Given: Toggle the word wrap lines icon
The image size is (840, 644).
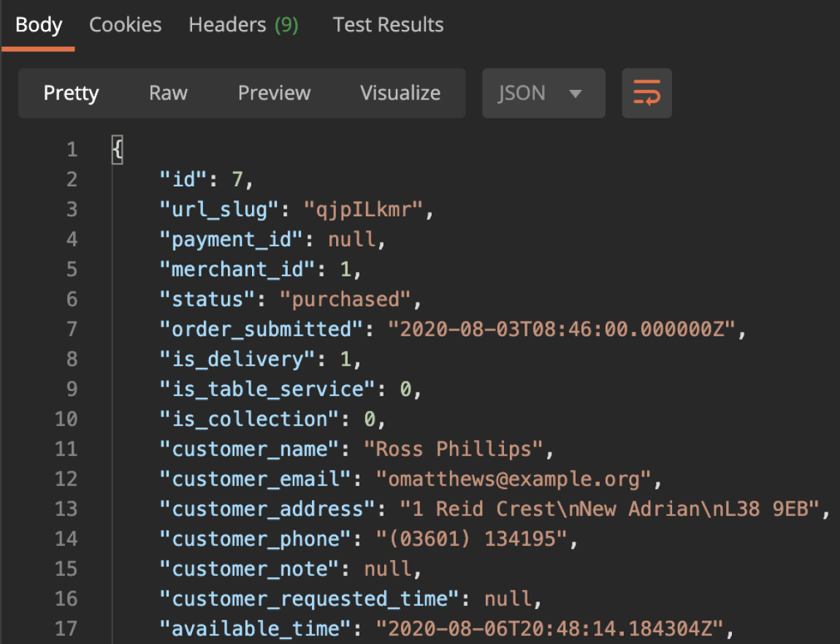Looking at the screenshot, I should [646, 93].
